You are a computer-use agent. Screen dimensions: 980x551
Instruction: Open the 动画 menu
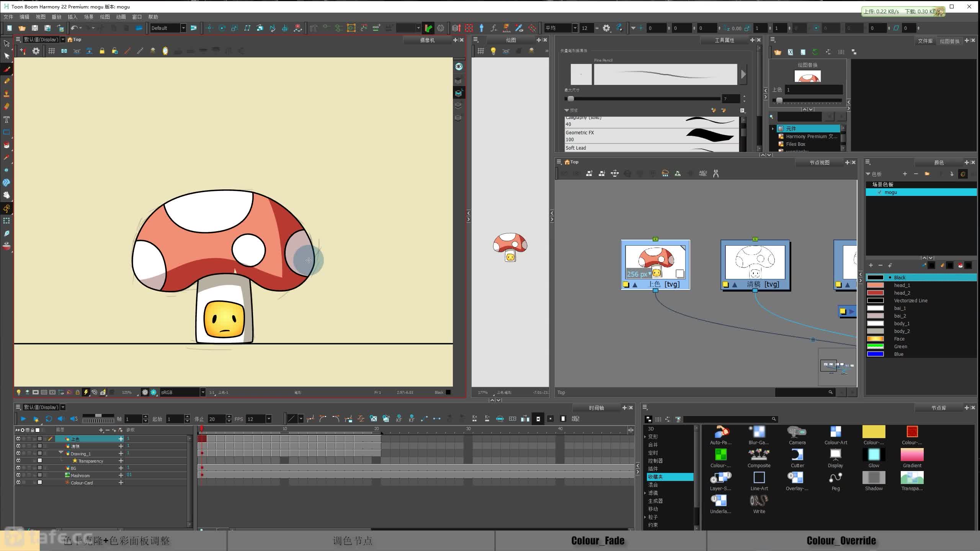click(x=121, y=17)
